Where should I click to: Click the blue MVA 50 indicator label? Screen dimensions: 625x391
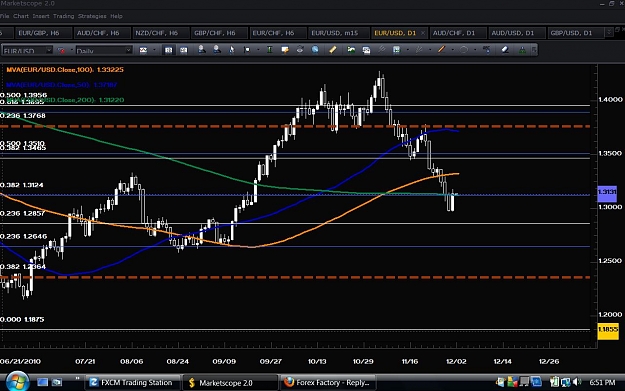click(x=62, y=85)
